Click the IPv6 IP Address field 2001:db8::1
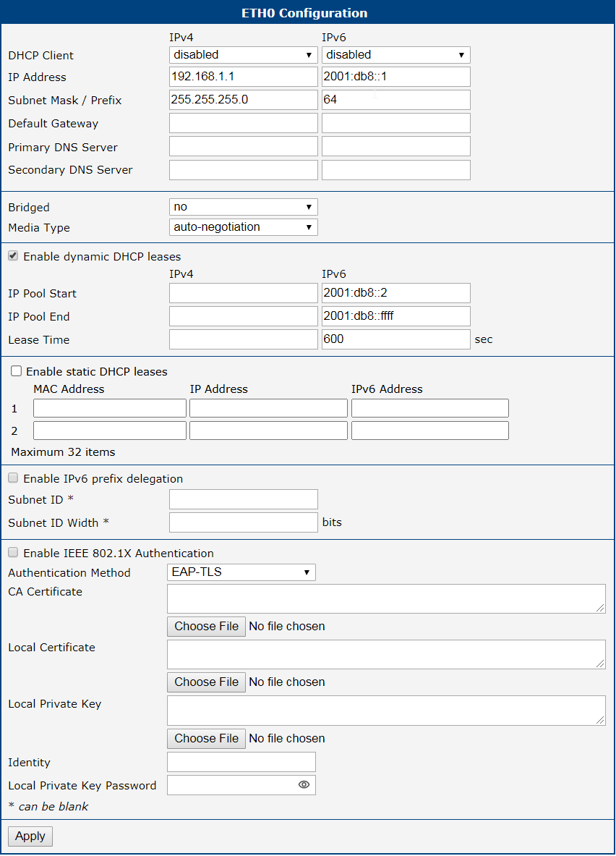The width and height of the screenshot is (616, 856). pos(396,77)
